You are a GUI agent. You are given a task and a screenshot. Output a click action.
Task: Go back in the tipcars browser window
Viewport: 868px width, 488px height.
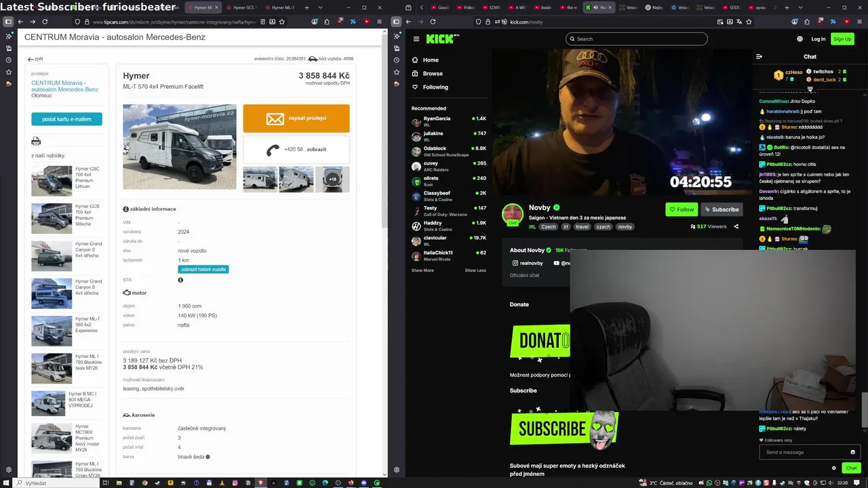point(21,22)
